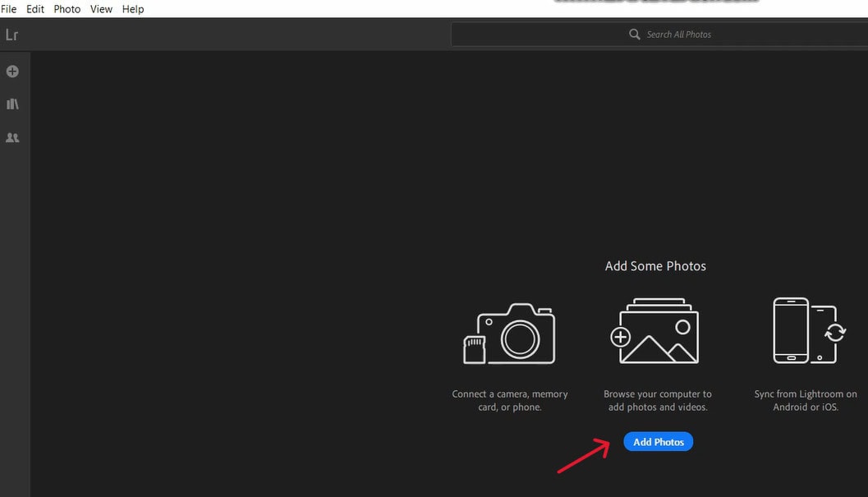
Task: Click the 'Add Some Photos' heading
Action: (655, 266)
